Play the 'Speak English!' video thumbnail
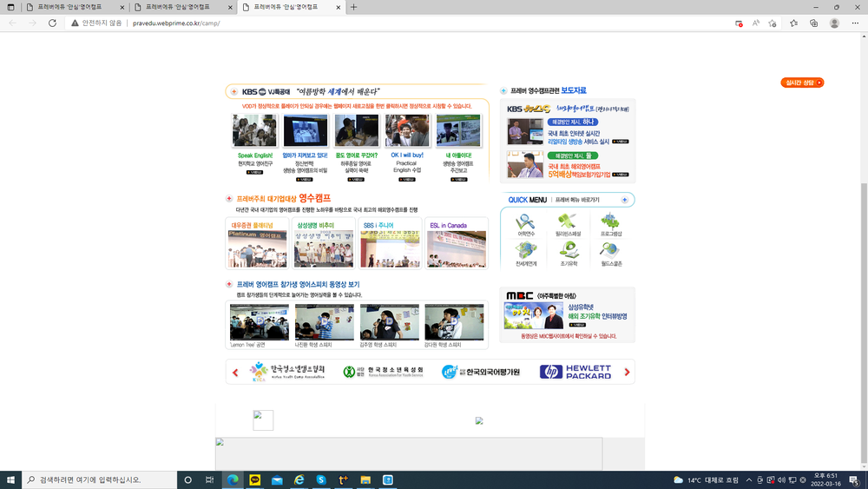Screen dimensions: 868x489 tap(254, 130)
